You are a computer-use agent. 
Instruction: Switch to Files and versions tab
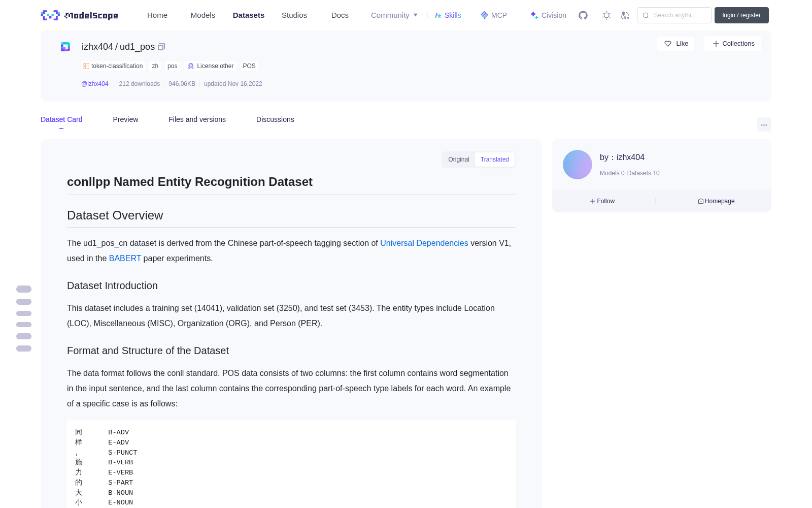pyautogui.click(x=197, y=119)
